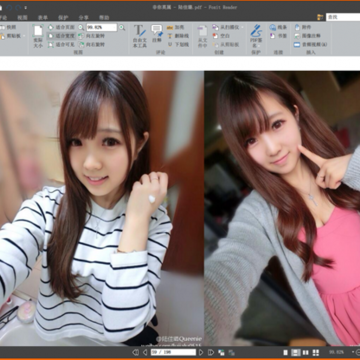The width and height of the screenshot is (360, 360).
Task: Click the zoom in magnifier icon
Action: 122,27
